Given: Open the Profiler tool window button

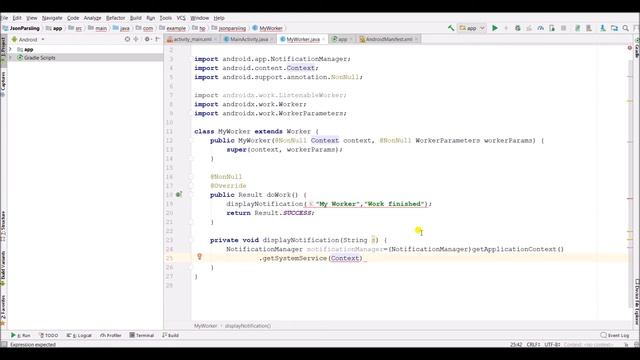Looking at the screenshot, I should [111, 335].
